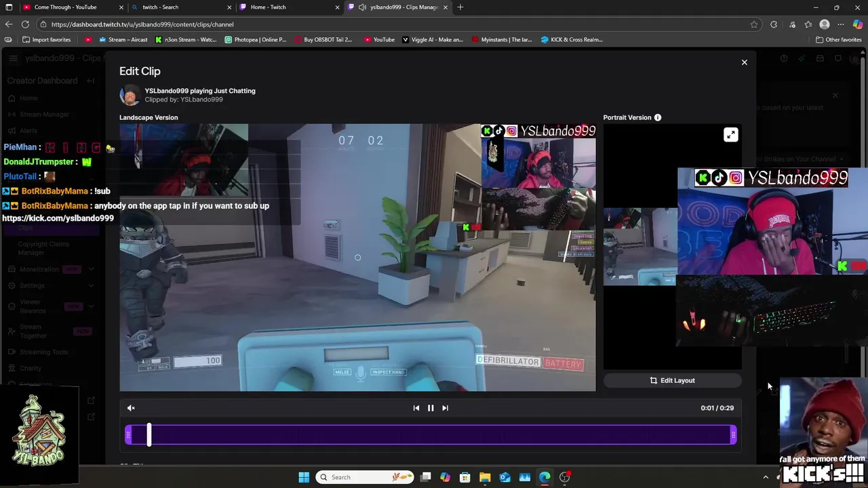Click the browser address bar URL

point(142,24)
